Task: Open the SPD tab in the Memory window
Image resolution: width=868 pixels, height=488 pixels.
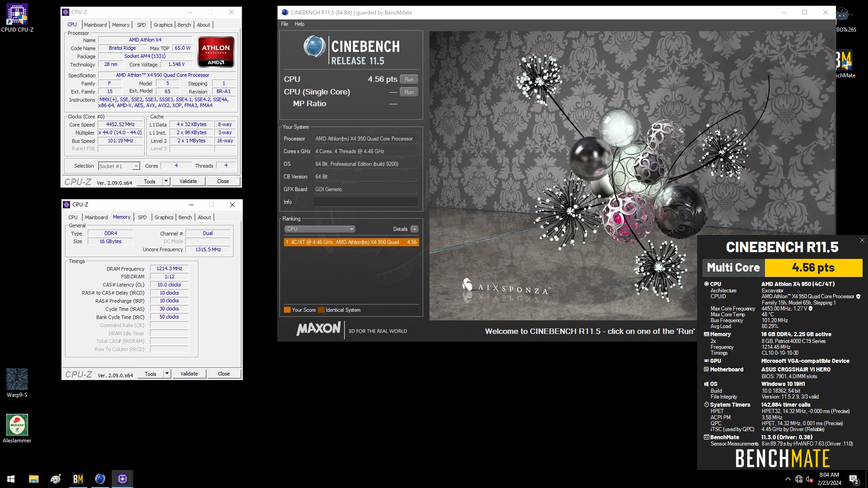Action: tap(142, 217)
